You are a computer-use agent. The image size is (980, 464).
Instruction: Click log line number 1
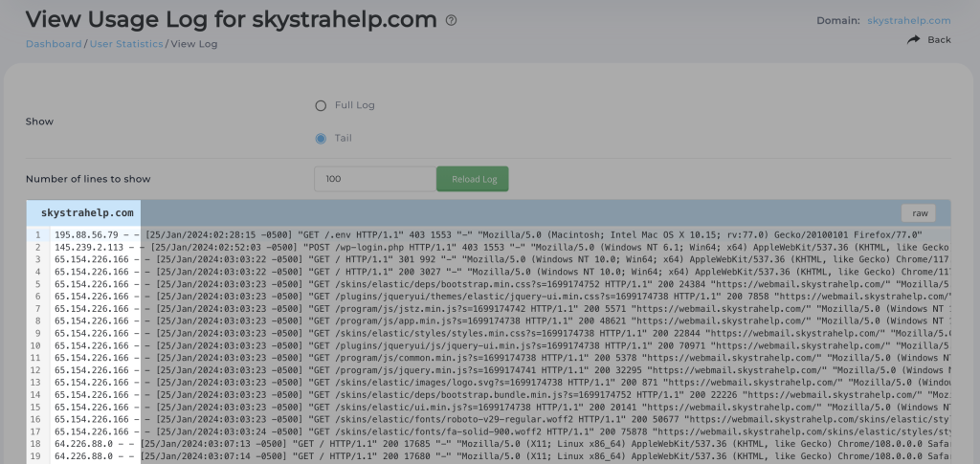click(38, 234)
